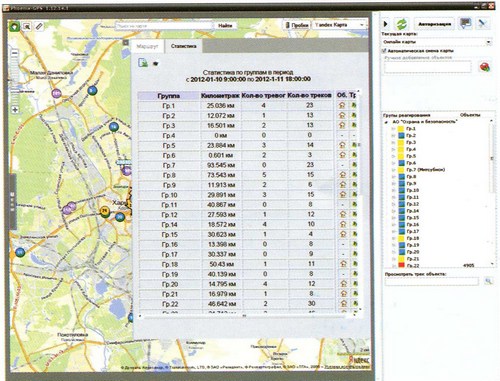
Task: Expand the Гр.12 tree node
Action: pos(394,204)
